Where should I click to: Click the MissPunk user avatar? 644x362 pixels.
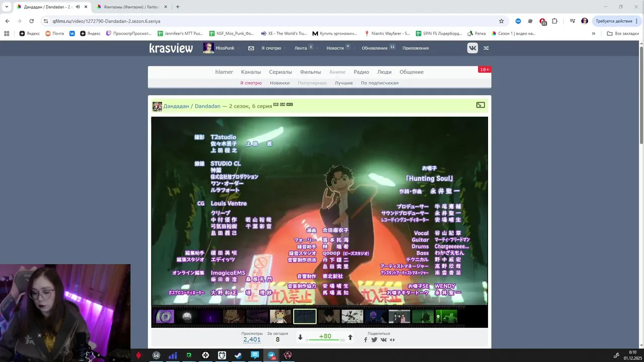click(x=208, y=48)
